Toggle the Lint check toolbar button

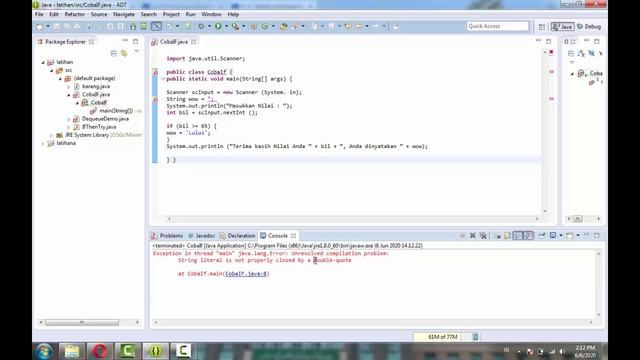[169, 27]
